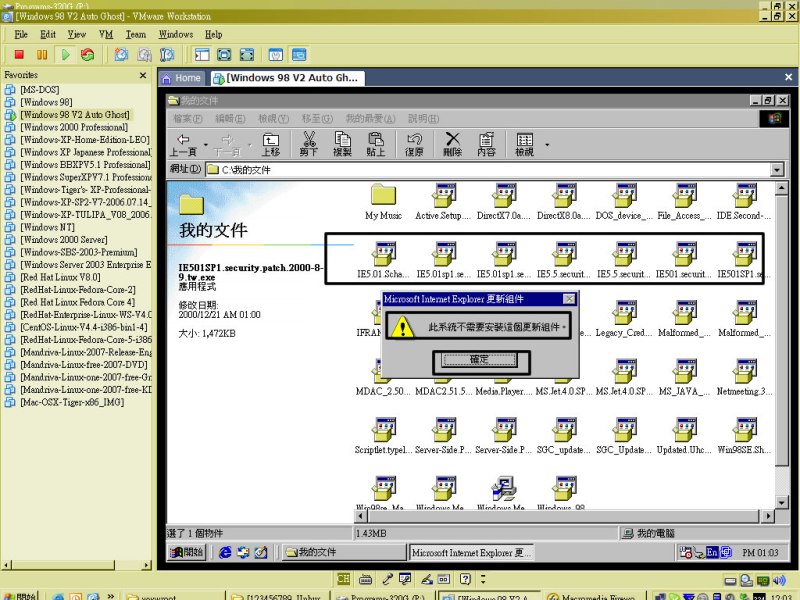Click the VMware power off red square button
This screenshot has height=600, width=800.
[x=19, y=55]
